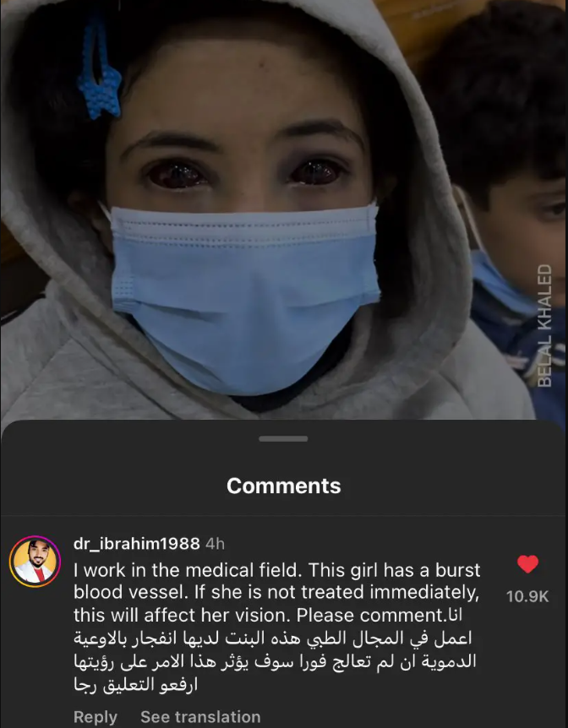
Task: Open dr_ibrahim1988's profile picture avatar
Action: tap(35, 562)
